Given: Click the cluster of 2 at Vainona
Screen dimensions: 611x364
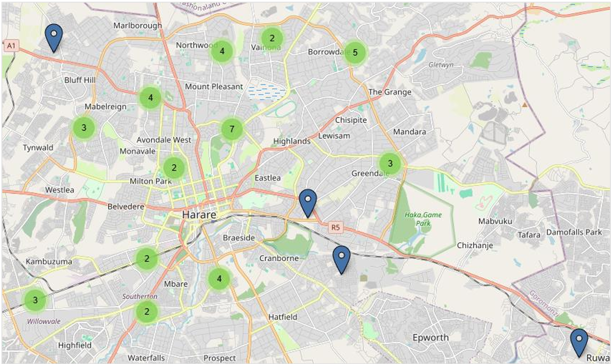Looking at the screenshot, I should tap(272, 38).
